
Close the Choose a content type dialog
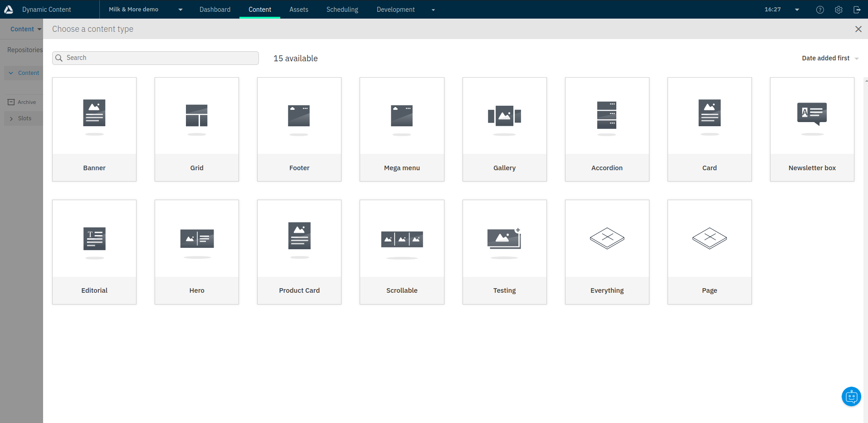point(858,29)
